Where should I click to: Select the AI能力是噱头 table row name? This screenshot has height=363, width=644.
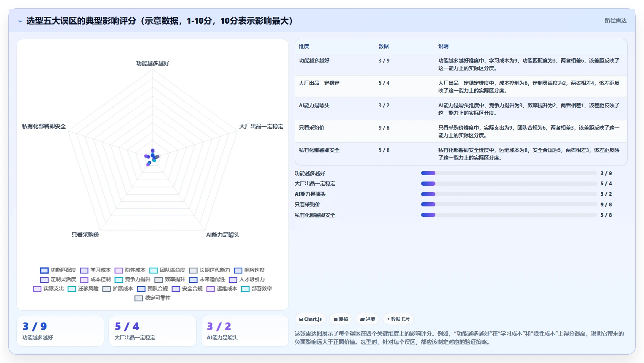(314, 106)
